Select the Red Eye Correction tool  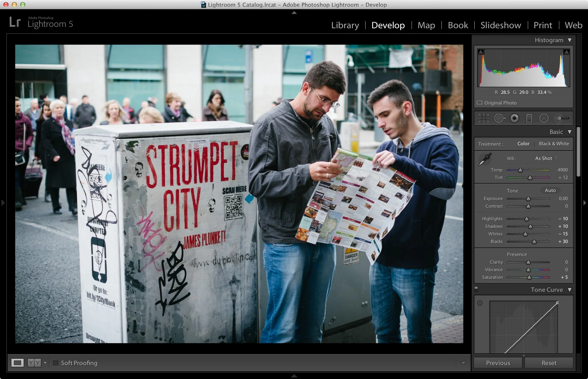pyautogui.click(x=514, y=118)
